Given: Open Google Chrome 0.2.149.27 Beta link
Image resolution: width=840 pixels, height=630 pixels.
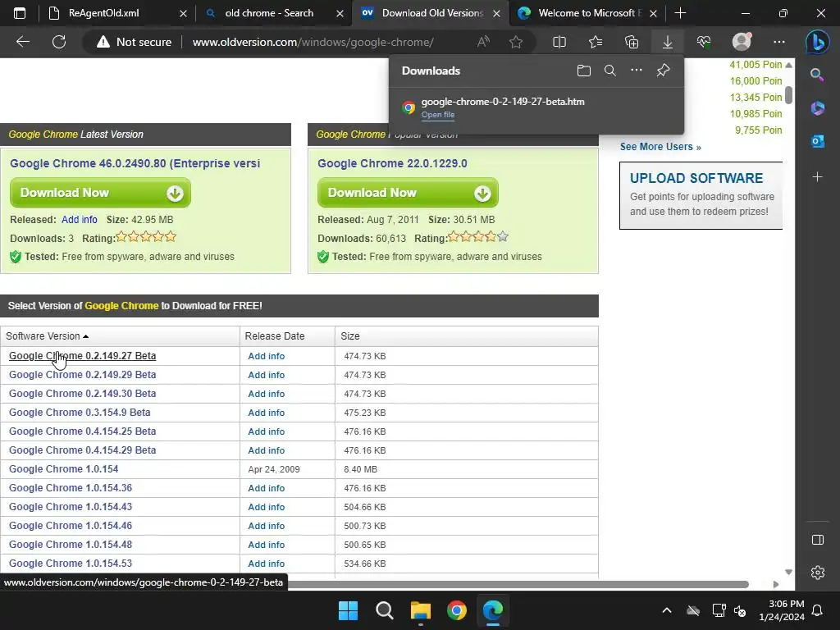Looking at the screenshot, I should tap(83, 356).
